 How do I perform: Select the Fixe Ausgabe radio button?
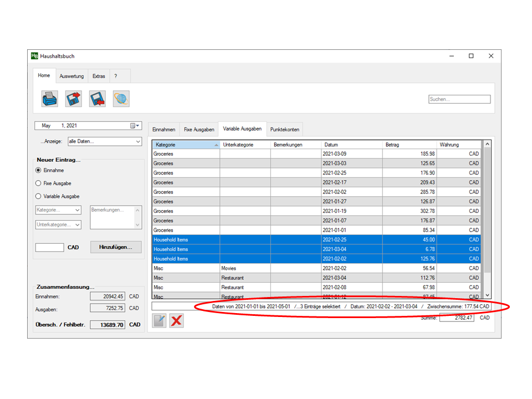pyautogui.click(x=38, y=183)
